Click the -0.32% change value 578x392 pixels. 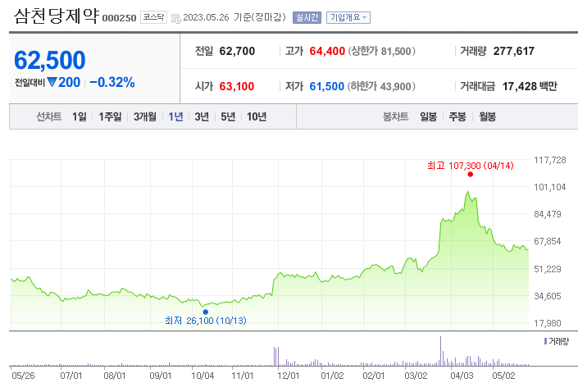coord(112,82)
